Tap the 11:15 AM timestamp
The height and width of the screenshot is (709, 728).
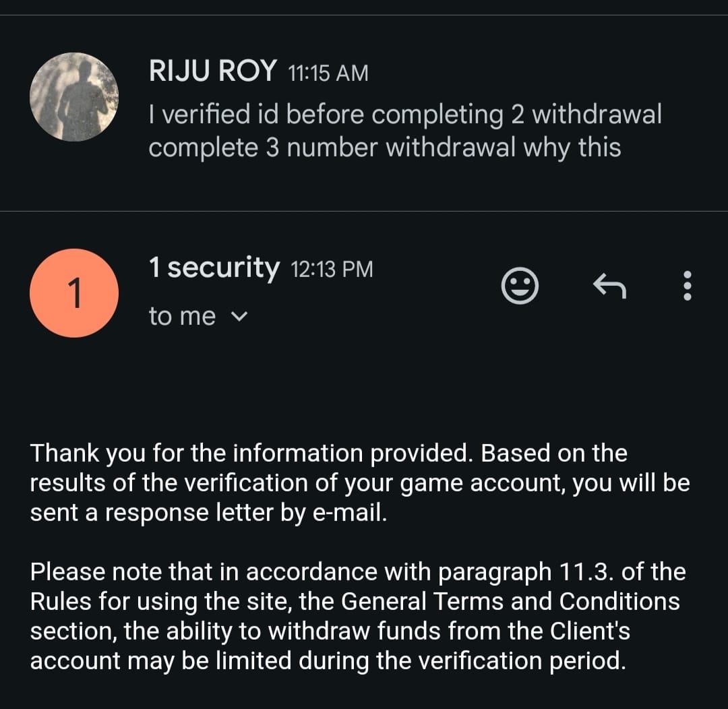click(328, 72)
